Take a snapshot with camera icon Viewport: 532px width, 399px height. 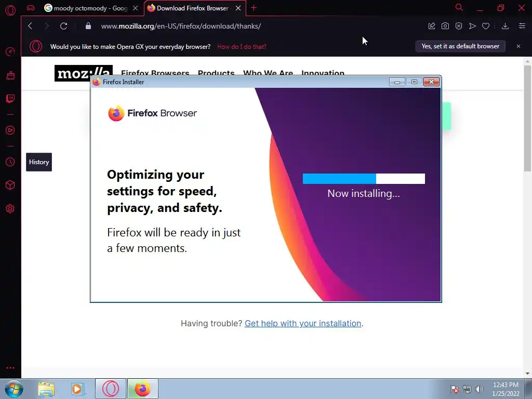click(445, 26)
